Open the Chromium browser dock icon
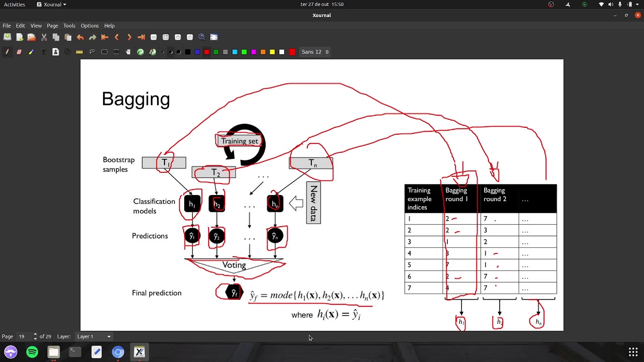This screenshot has width=644, height=362. [x=118, y=352]
